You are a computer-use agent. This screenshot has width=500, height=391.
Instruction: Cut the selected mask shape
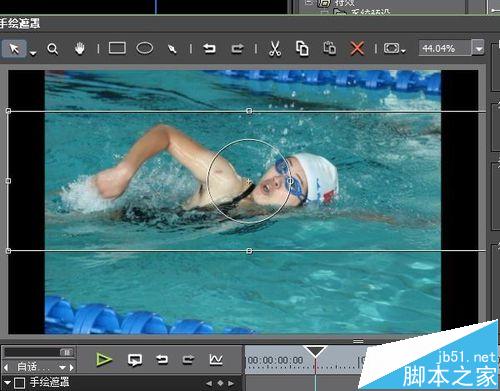click(275, 49)
